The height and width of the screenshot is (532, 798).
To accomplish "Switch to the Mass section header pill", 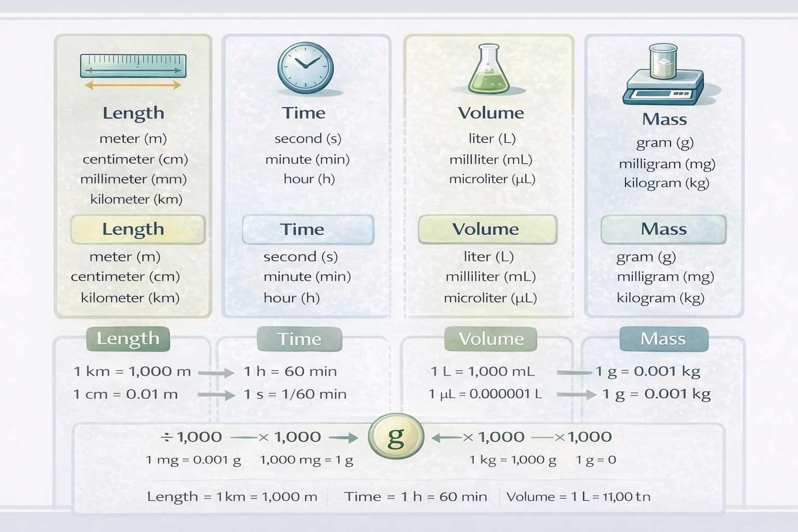I will [x=663, y=339].
